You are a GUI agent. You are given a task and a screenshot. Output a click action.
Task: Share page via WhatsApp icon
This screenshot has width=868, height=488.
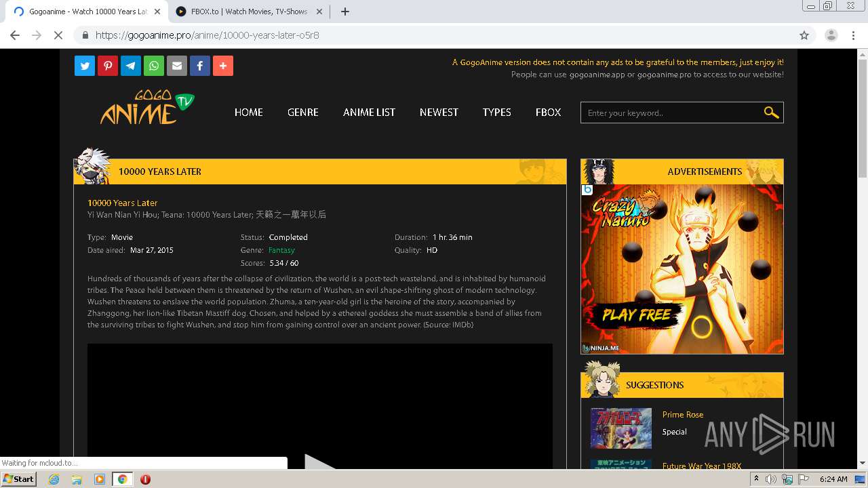154,66
